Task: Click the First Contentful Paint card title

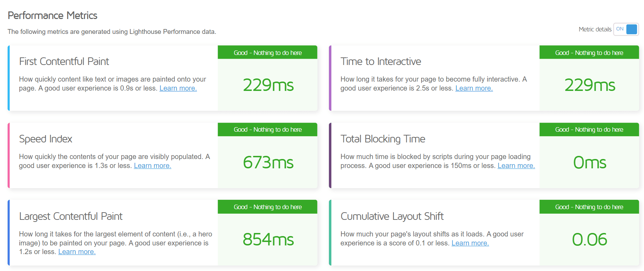Action: (x=64, y=62)
